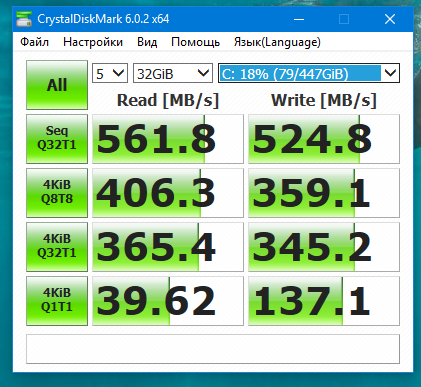Select the 39.62 read result
The width and height of the screenshot is (421, 387).
[168, 301]
